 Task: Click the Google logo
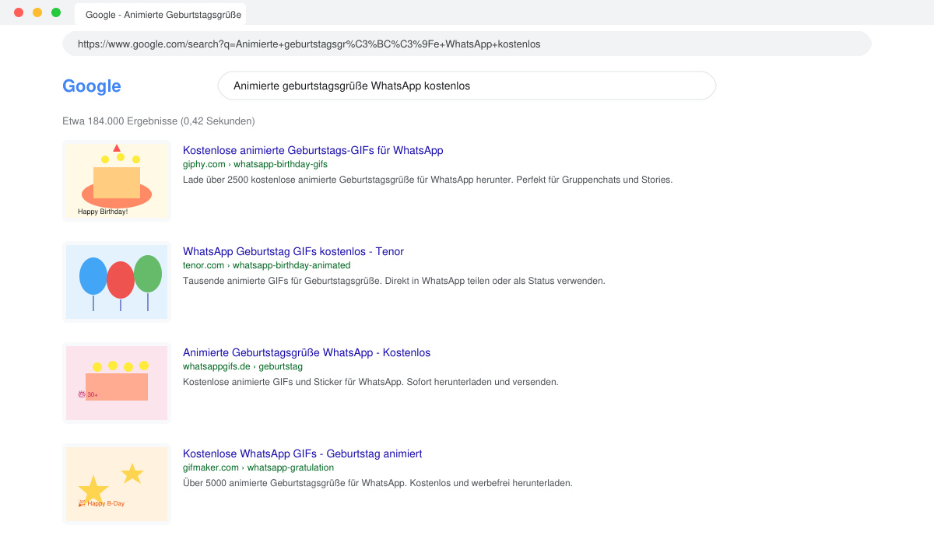click(x=92, y=86)
